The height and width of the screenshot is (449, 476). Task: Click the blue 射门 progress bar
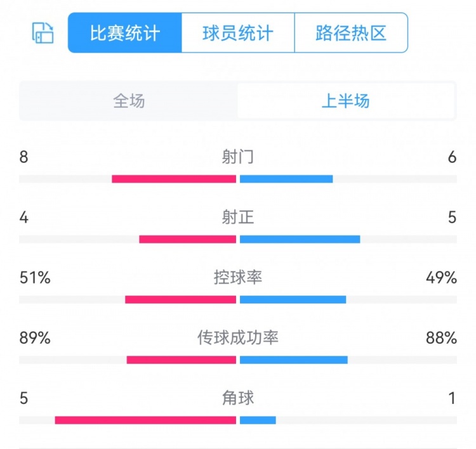pos(286,179)
